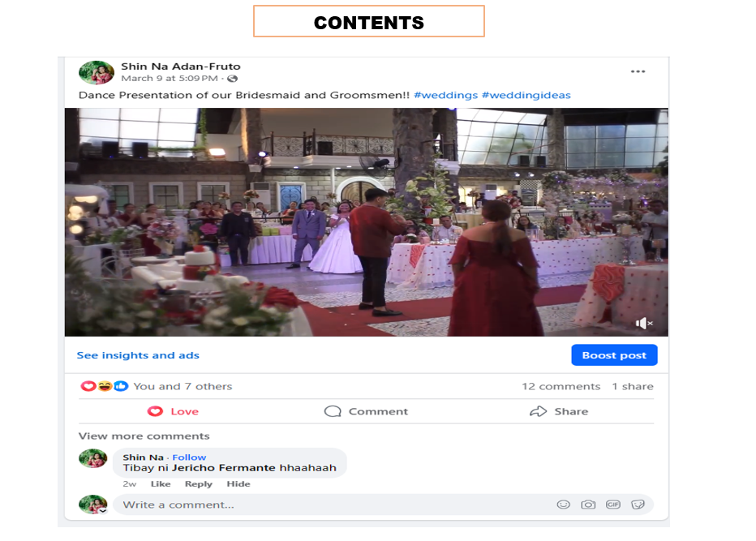The height and width of the screenshot is (541, 756).
Task: Click the Comment button
Action: click(x=366, y=411)
